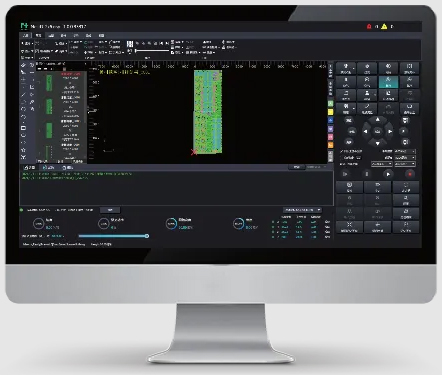The height and width of the screenshot is (375, 442).
Task: Select the yellow layer color swatch
Action: pyautogui.click(x=330, y=112)
